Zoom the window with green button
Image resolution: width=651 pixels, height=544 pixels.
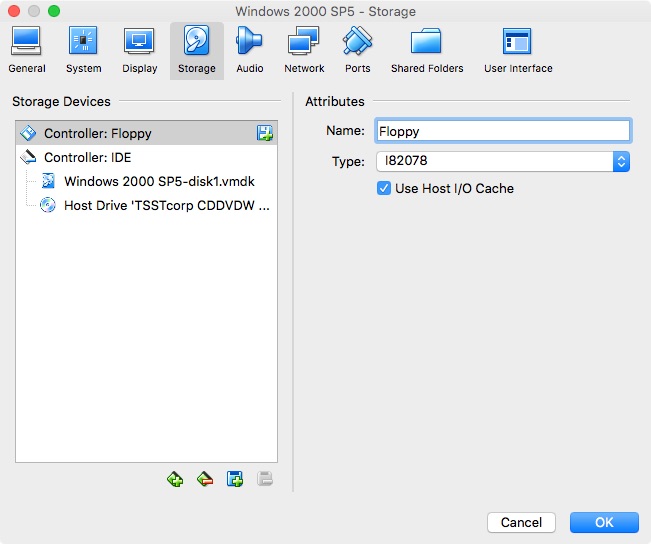pos(54,11)
